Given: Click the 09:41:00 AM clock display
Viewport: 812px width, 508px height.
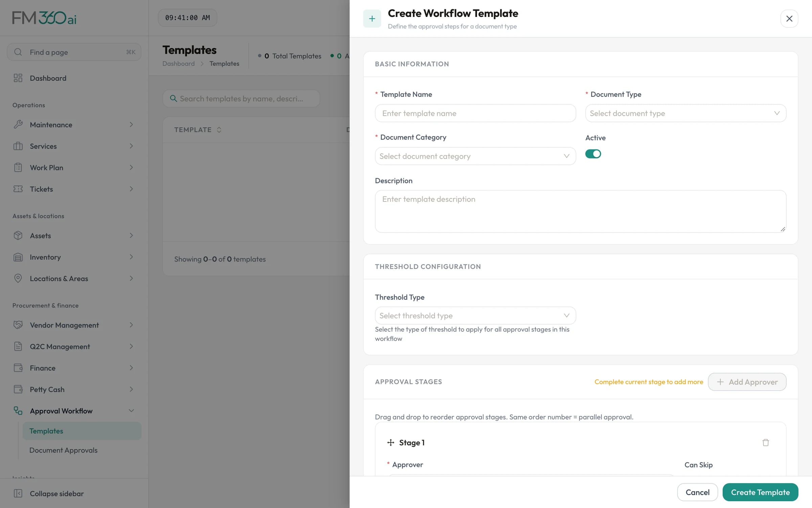Looking at the screenshot, I should point(187,18).
